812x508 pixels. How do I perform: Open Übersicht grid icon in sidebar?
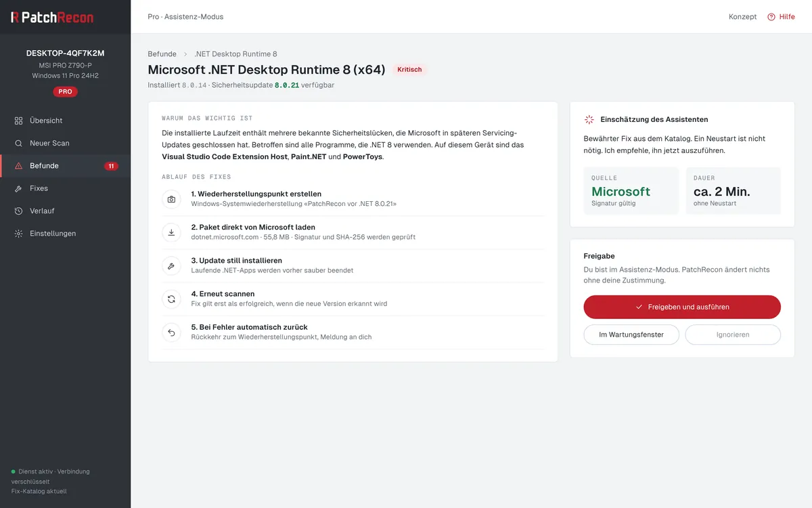pos(19,121)
